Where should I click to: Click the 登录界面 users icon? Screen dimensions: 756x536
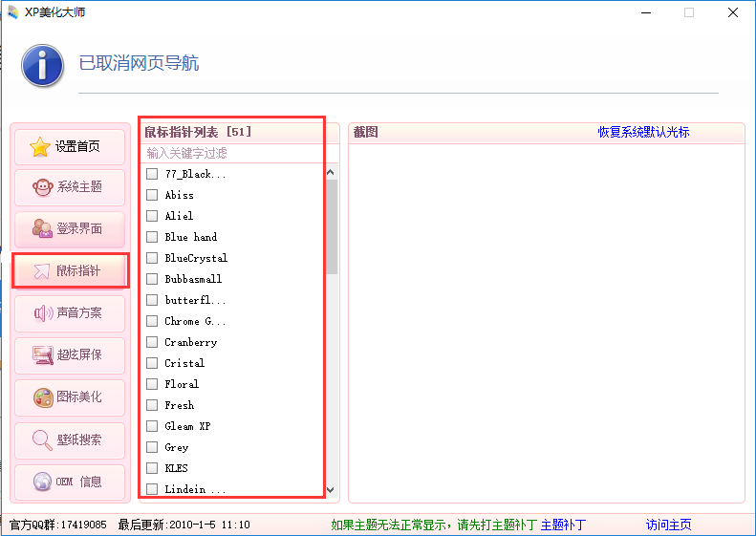(42, 228)
